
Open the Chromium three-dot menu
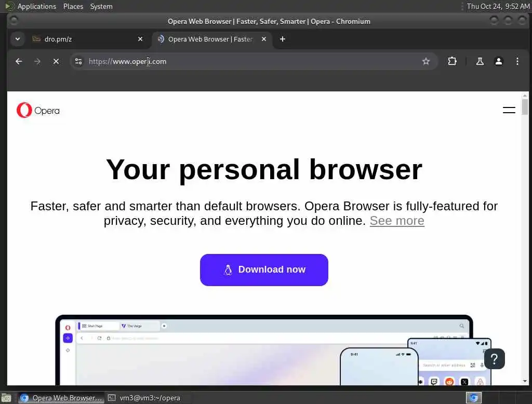(x=517, y=61)
